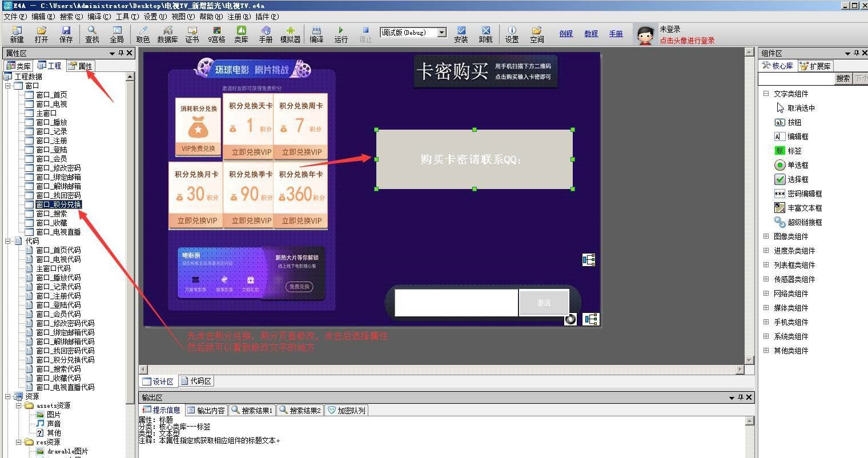
Task: Click the 取色 color picker tool icon
Action: tap(143, 34)
